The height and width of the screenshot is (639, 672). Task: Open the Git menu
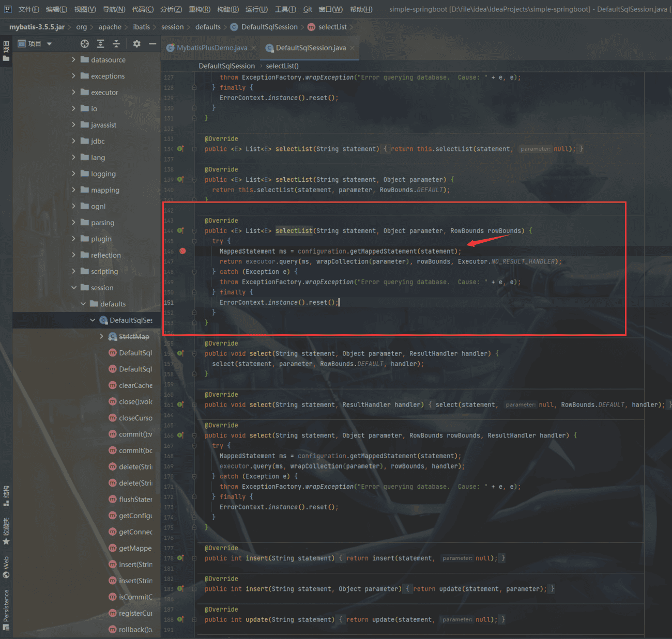[x=308, y=9]
